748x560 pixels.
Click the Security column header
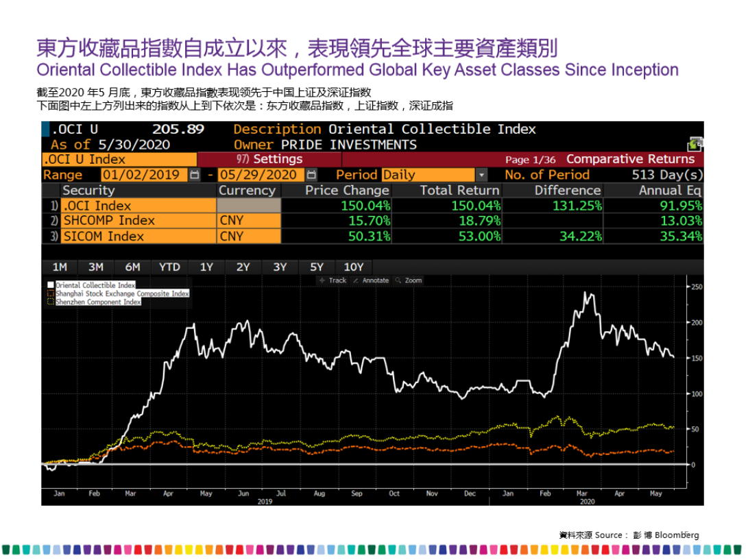[x=88, y=191]
